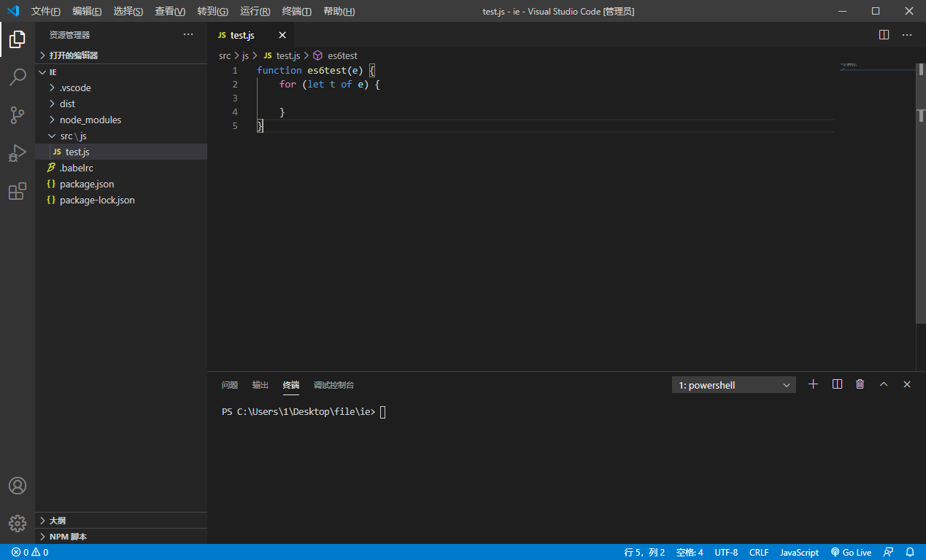Add a new terminal with plus icon
This screenshot has width=926, height=560.
(x=814, y=384)
